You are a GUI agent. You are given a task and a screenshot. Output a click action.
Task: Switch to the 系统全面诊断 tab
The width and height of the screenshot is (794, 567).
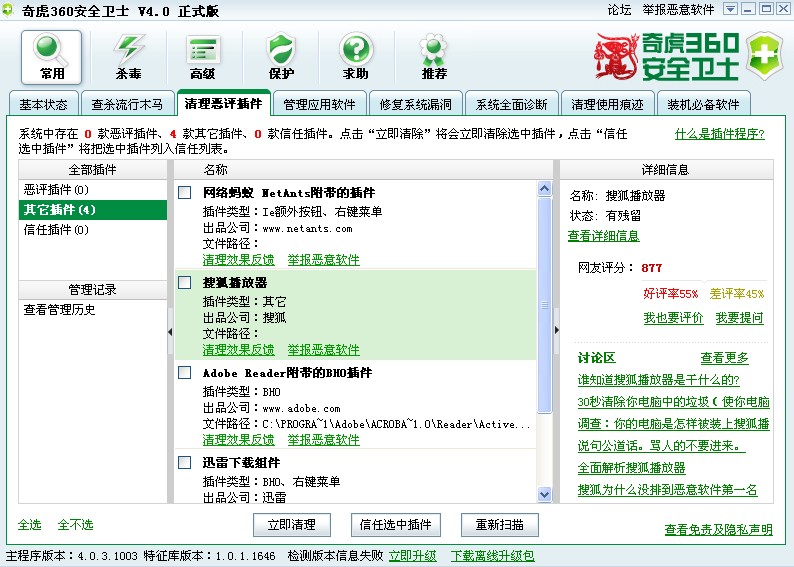click(x=511, y=104)
